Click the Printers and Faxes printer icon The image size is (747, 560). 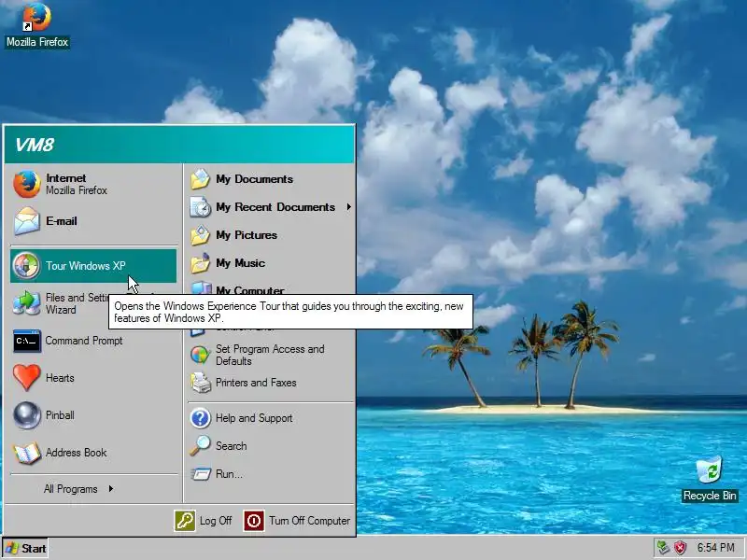tap(200, 383)
